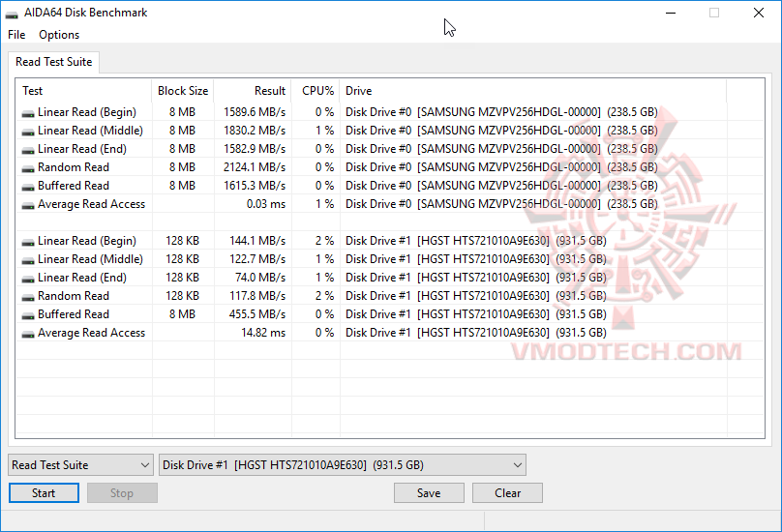This screenshot has width=782, height=532.
Task: Click drive icon of 2124.1 MB/s Random Read
Action: pyautogui.click(x=28, y=168)
